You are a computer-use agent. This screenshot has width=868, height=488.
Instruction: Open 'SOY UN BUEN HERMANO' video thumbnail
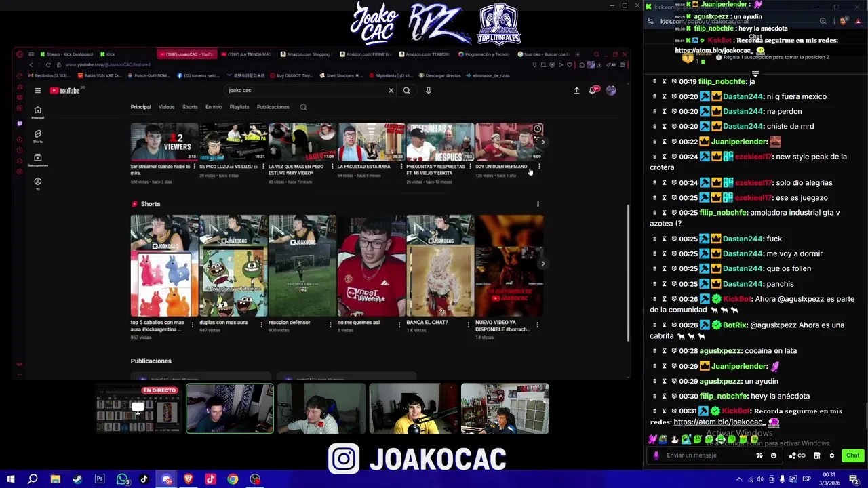click(509, 142)
